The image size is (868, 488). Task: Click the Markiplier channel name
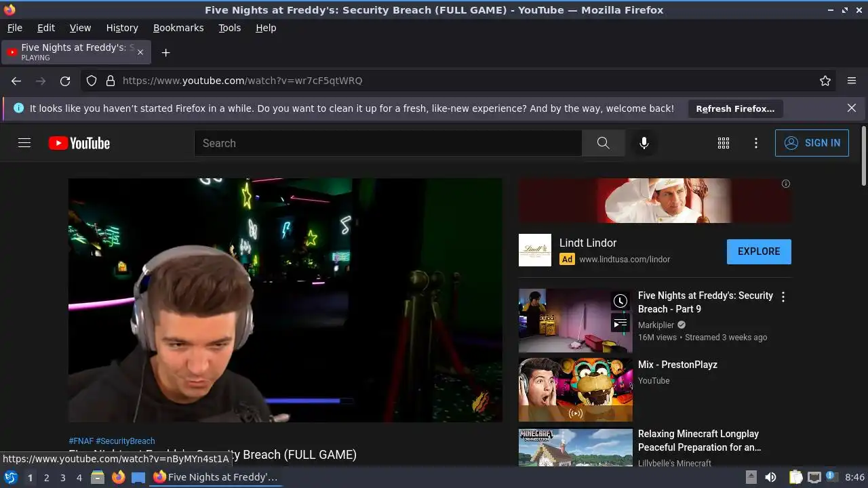coord(656,325)
